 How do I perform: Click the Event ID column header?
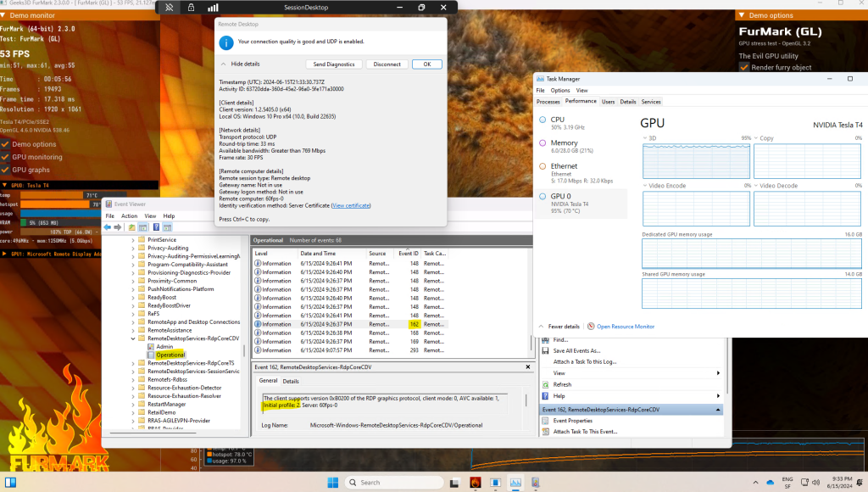coord(408,253)
